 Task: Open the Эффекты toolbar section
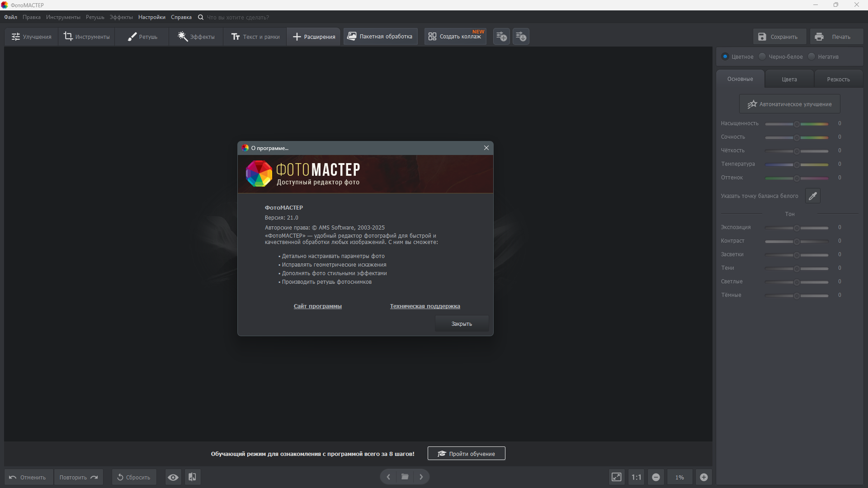196,37
